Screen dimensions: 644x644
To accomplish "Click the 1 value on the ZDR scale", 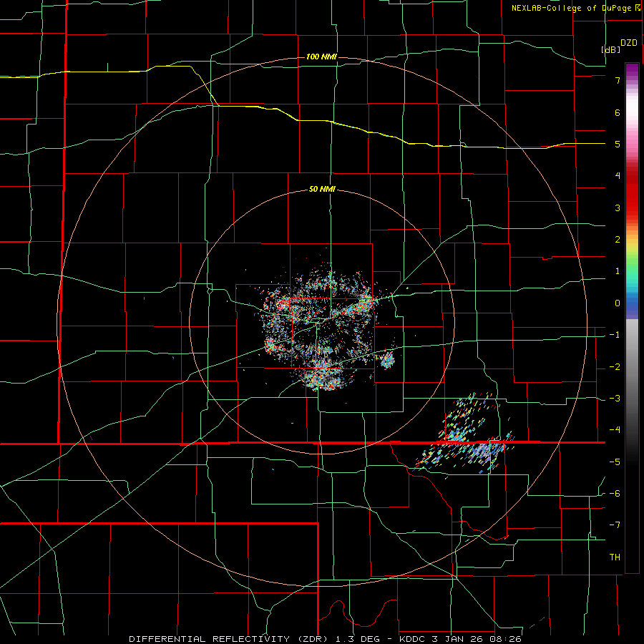I will coord(618,271).
